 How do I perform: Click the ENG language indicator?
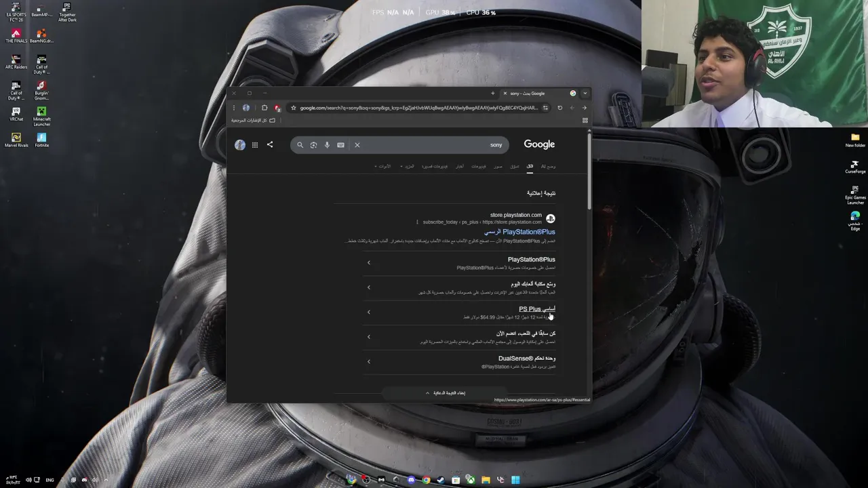(x=50, y=480)
